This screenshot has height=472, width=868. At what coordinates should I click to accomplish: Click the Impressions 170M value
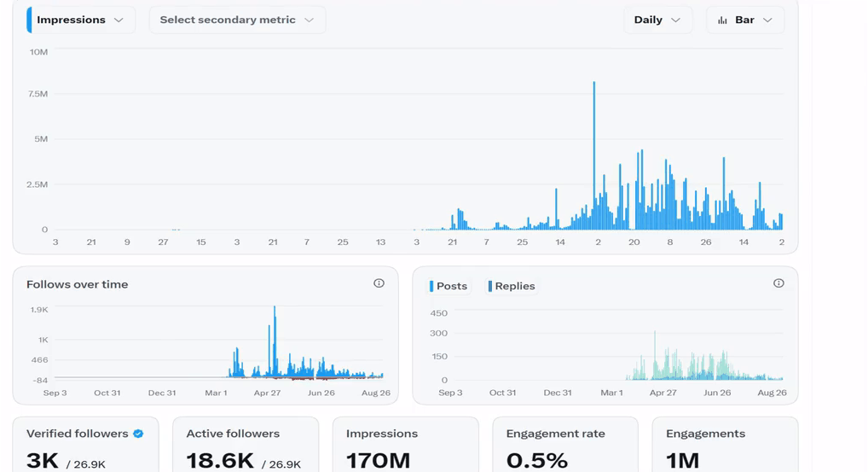[378, 461]
